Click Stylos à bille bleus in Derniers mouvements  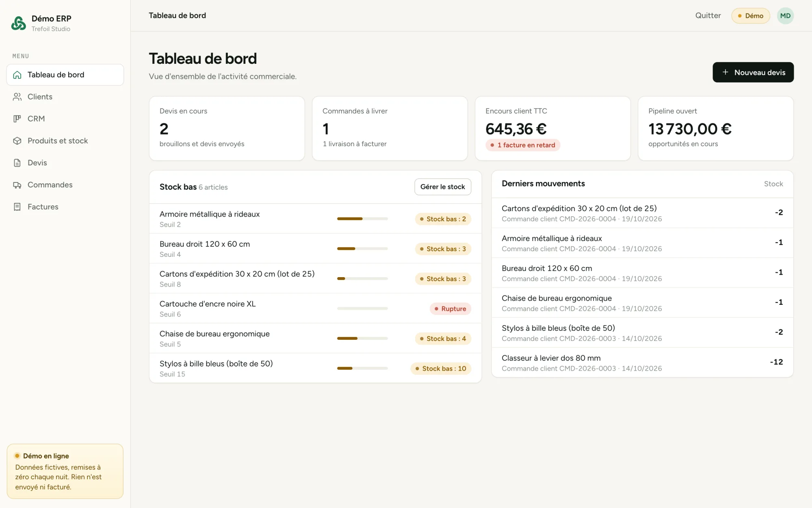(642, 333)
